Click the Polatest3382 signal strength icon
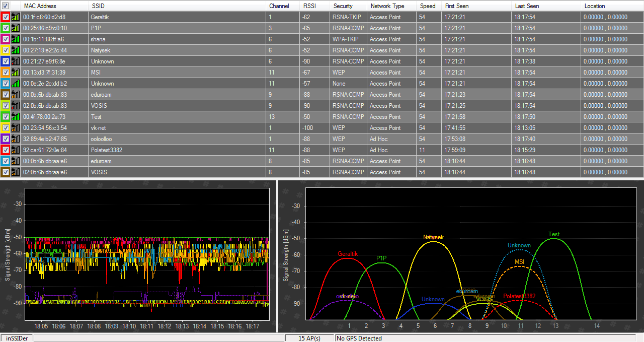This screenshot has width=644, height=342. 15,150
